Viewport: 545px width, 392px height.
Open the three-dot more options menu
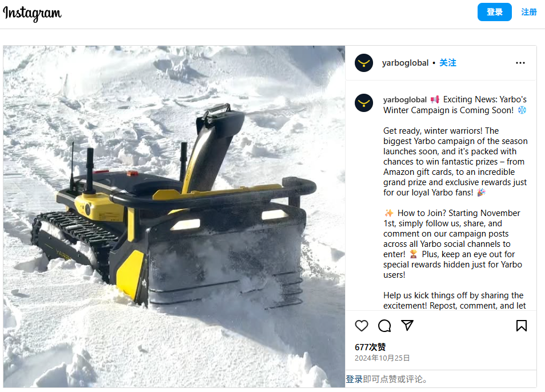tap(520, 63)
